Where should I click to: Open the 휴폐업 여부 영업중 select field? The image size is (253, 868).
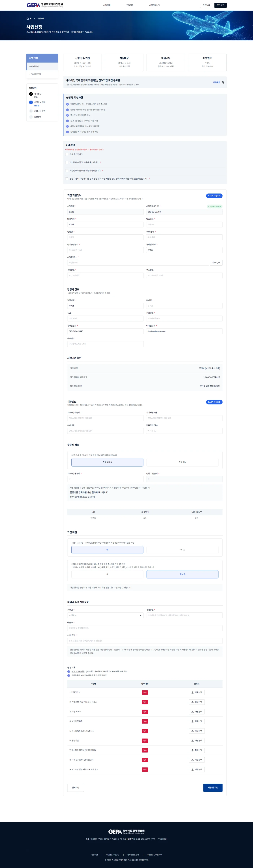click(184, 250)
